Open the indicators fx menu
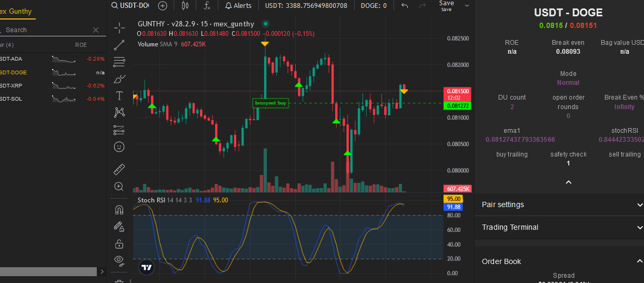The width and height of the screenshot is (644, 283). pos(207,5)
